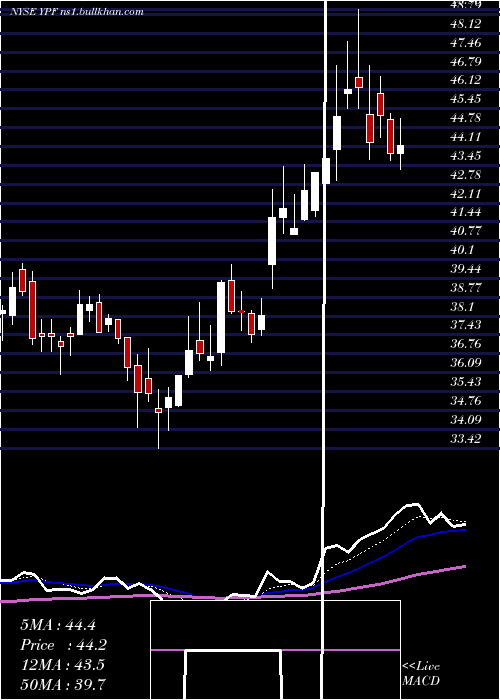Click the 40.1 price axis label
This screenshot has height=700, width=500.
coord(462,250)
